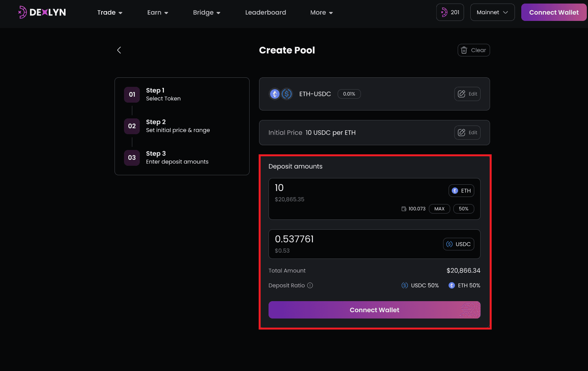Expand the Bridge dropdown

click(207, 13)
